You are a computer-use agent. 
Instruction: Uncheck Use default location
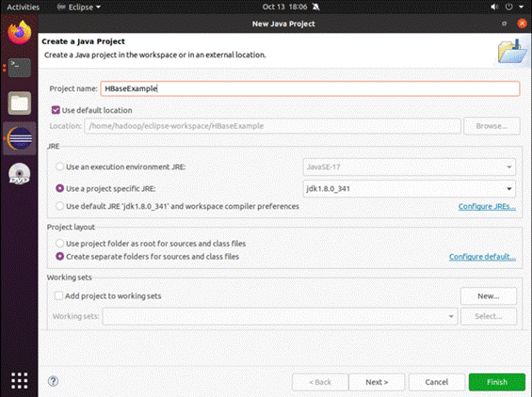(x=56, y=110)
